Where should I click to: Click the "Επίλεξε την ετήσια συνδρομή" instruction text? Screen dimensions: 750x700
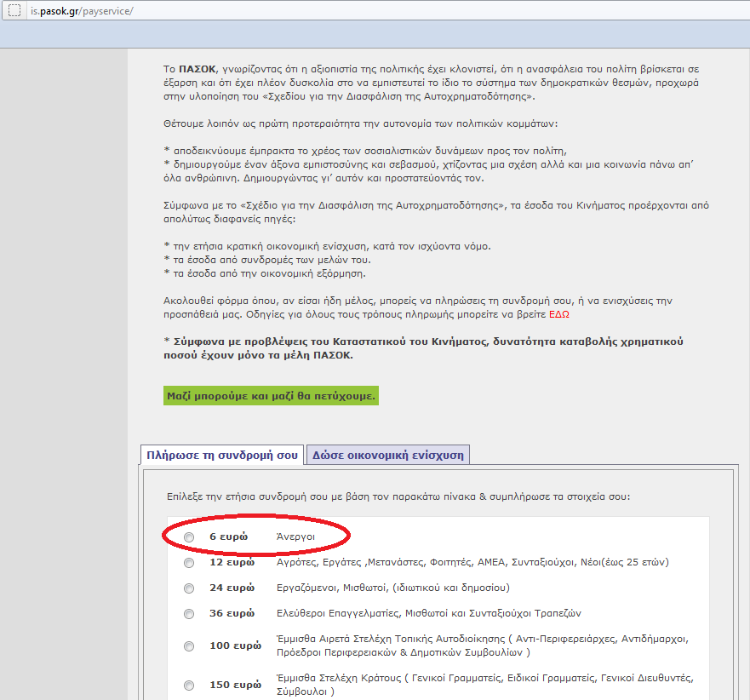click(398, 496)
